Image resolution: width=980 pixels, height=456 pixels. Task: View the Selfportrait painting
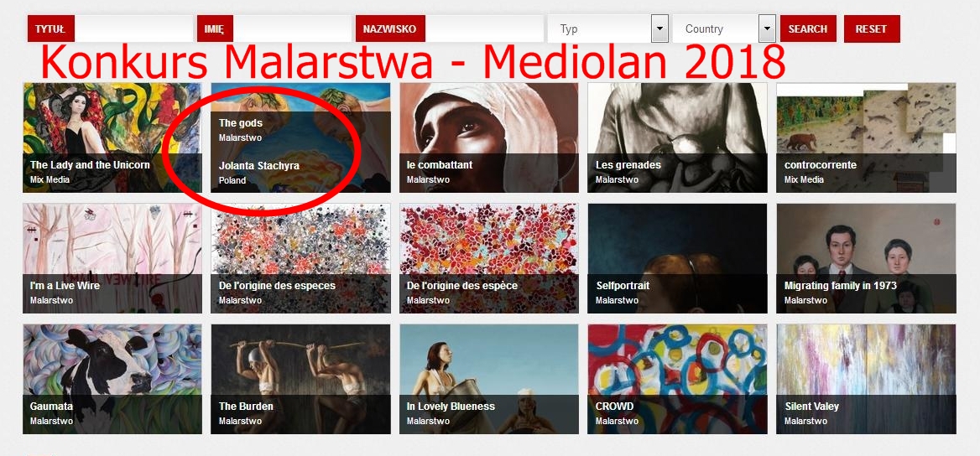(677, 258)
